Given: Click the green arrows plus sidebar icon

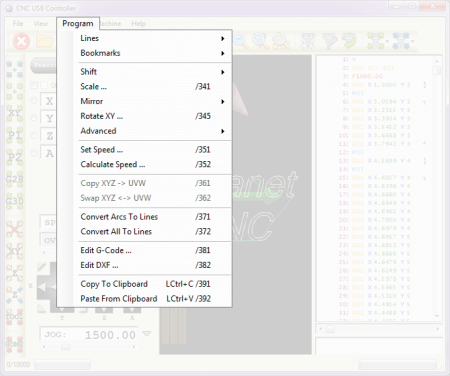Looking at the screenshot, I should point(15,91).
